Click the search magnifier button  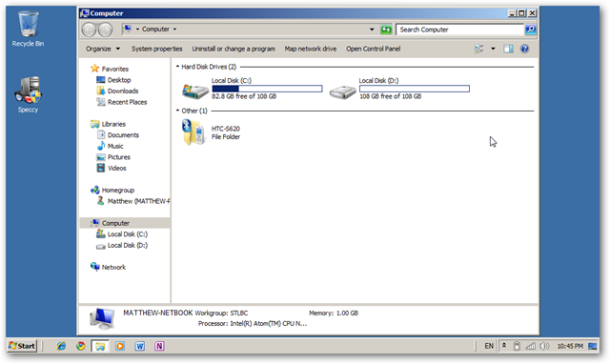click(x=530, y=30)
